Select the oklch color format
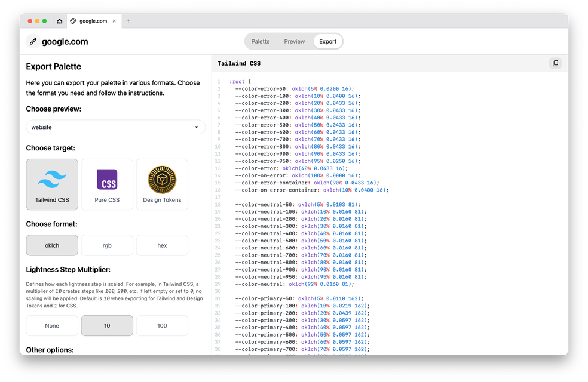 click(52, 245)
